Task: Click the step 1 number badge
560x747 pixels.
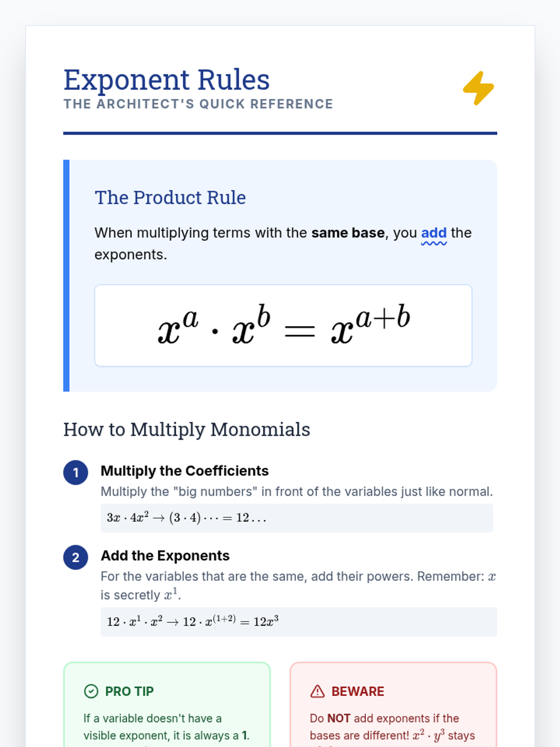Action: [x=76, y=472]
